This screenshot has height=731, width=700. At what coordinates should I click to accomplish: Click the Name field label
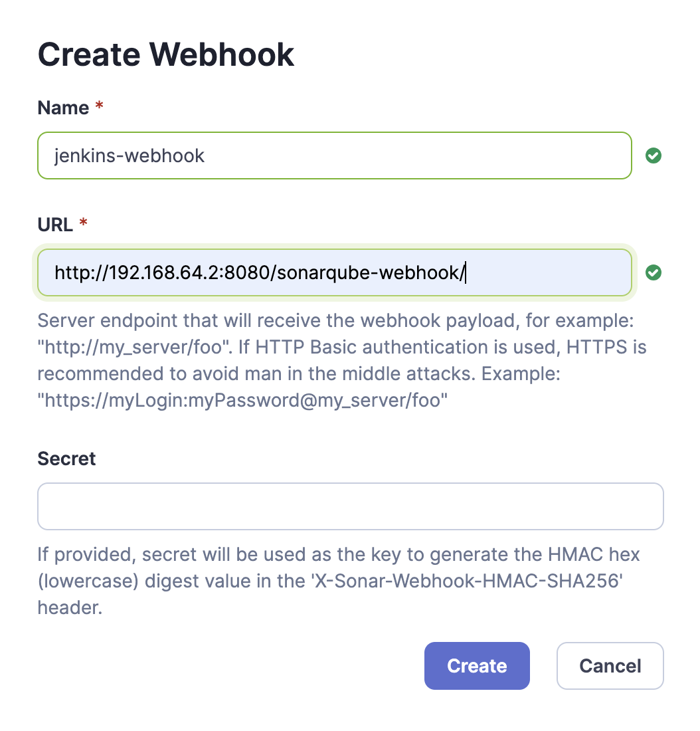click(63, 108)
